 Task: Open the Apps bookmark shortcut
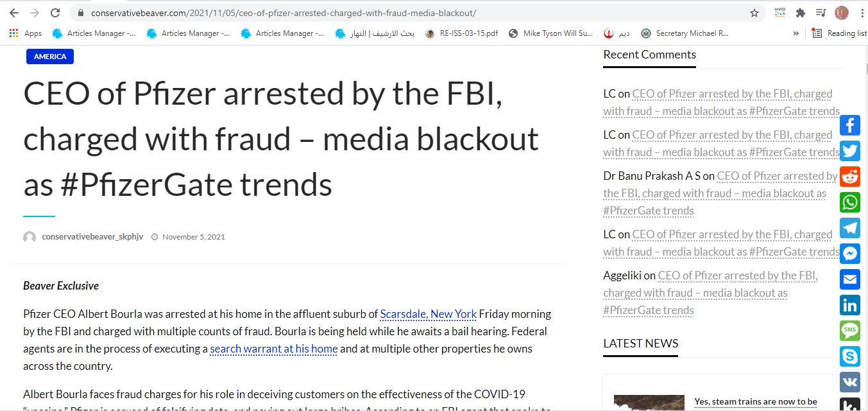[x=26, y=33]
